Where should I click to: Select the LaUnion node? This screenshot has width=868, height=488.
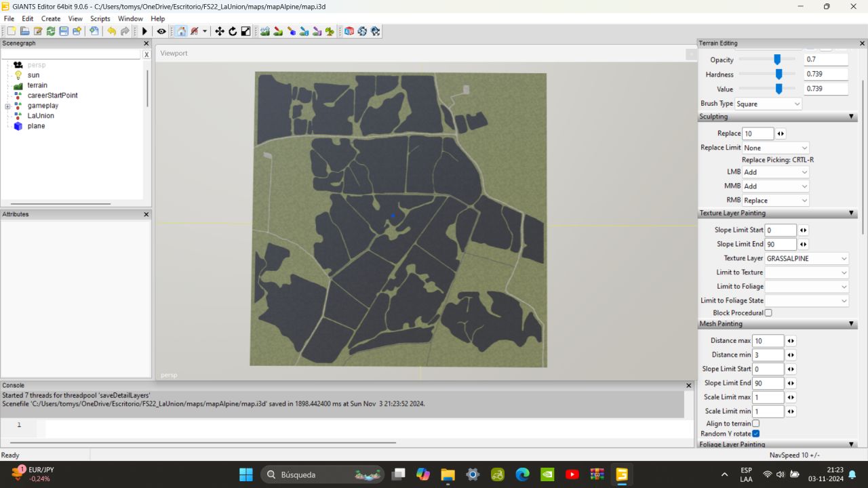click(41, 116)
